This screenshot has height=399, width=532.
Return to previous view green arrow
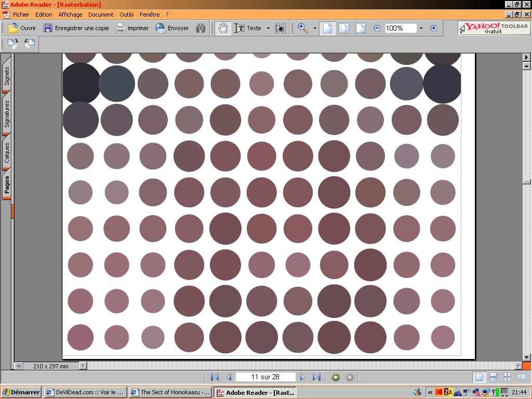coord(336,377)
